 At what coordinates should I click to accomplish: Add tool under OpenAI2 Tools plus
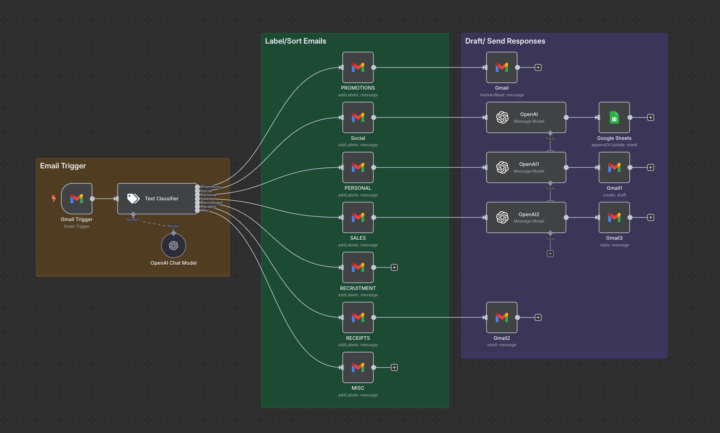click(x=550, y=253)
